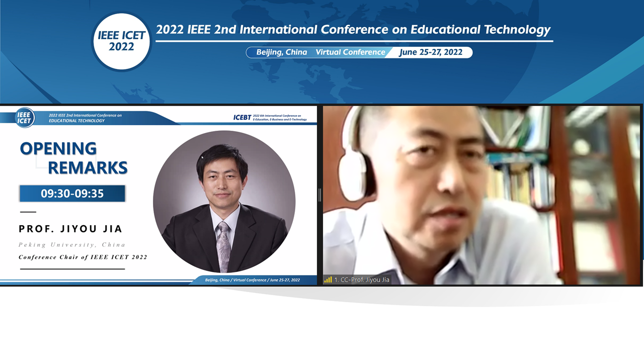Image resolution: width=644 pixels, height=362 pixels.
Task: Click the slide header "EDUCATIONAL TECHNOLOGY" text
Action: 76,121
